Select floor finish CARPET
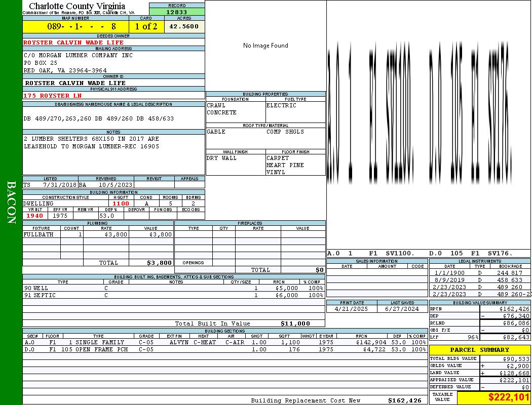The height and width of the screenshot is (405, 532). (278, 158)
